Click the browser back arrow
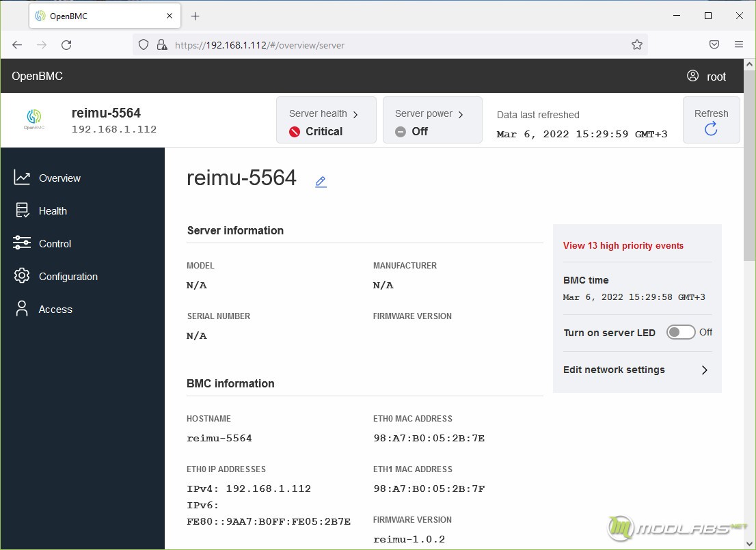Screen dimensions: 756x550 17,45
